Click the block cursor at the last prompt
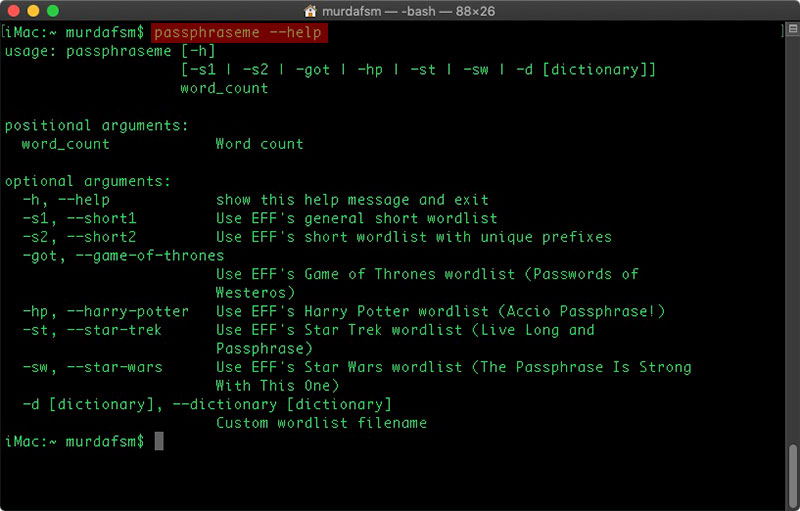This screenshot has width=800, height=511. point(158,441)
